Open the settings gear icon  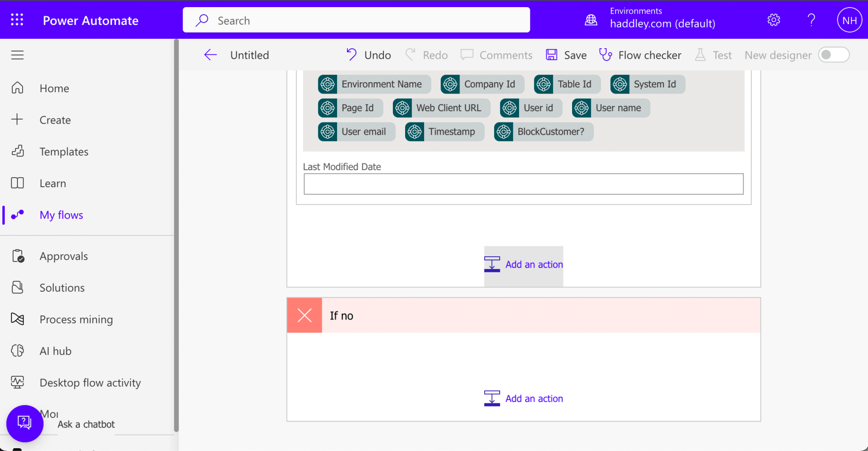click(x=773, y=20)
